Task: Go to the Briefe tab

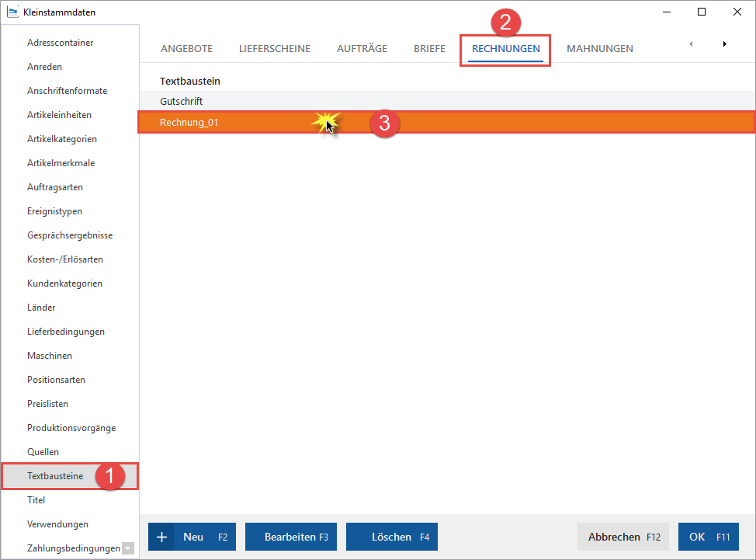Action: point(429,48)
